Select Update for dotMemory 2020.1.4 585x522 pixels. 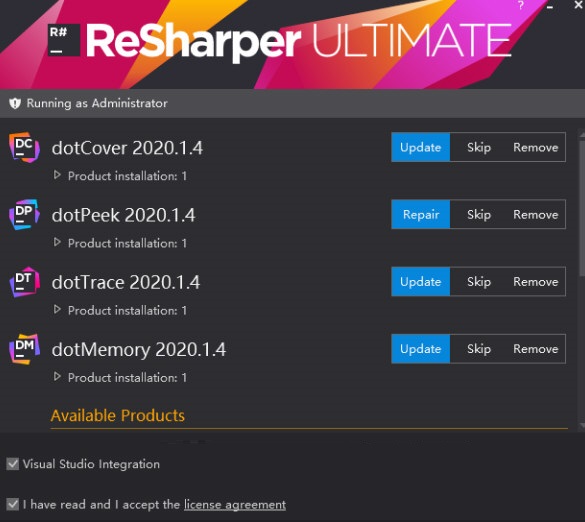tap(420, 348)
